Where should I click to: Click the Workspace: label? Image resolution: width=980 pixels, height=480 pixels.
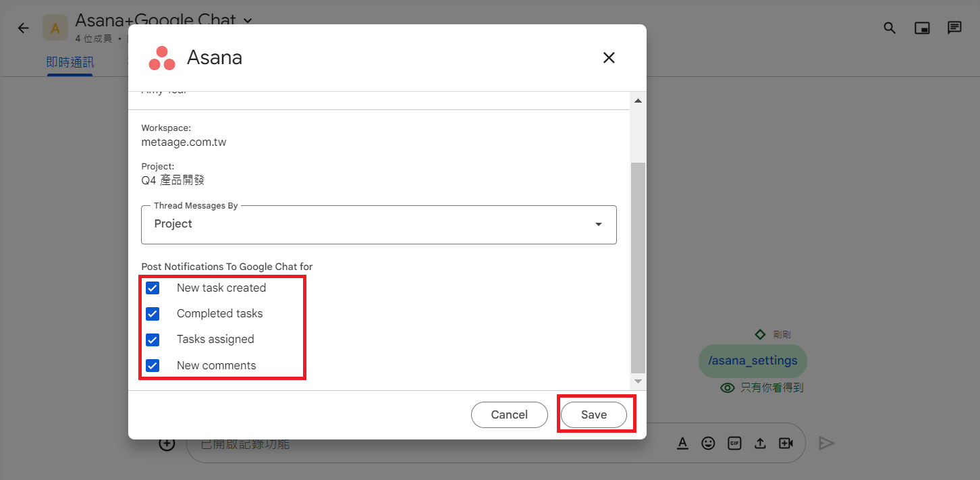pos(166,128)
